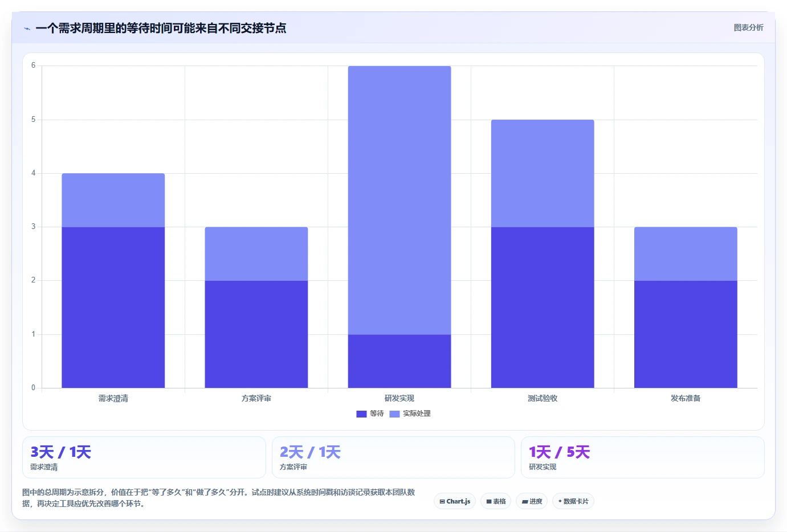Click 需求澄清 caption in first stat card

44,467
